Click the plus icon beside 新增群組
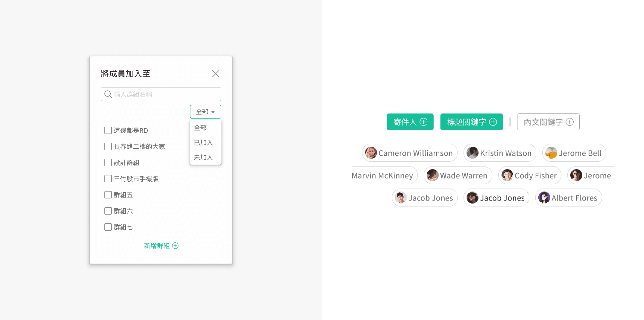The height and width of the screenshot is (320, 644). point(175,246)
